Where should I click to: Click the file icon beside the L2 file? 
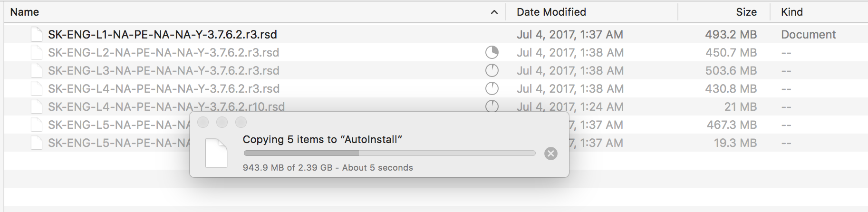[x=37, y=53]
